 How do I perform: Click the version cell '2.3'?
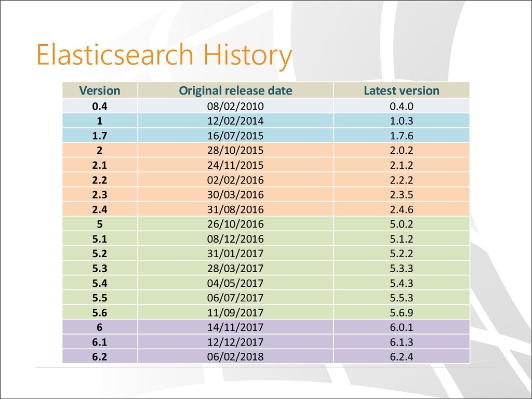pyautogui.click(x=100, y=195)
